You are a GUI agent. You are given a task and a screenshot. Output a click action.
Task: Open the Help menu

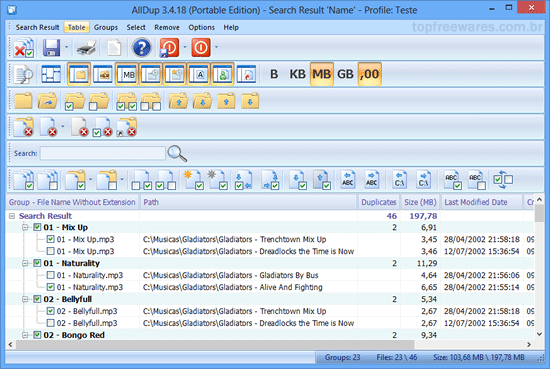tap(231, 27)
